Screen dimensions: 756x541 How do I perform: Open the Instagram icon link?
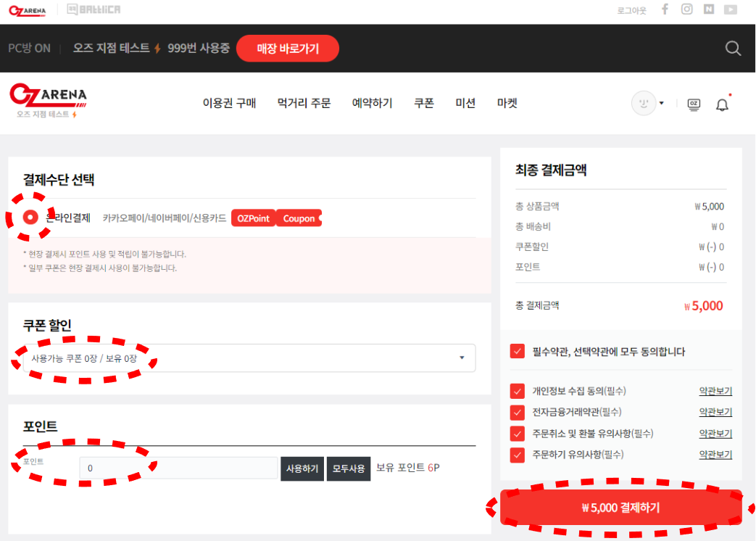tap(686, 9)
